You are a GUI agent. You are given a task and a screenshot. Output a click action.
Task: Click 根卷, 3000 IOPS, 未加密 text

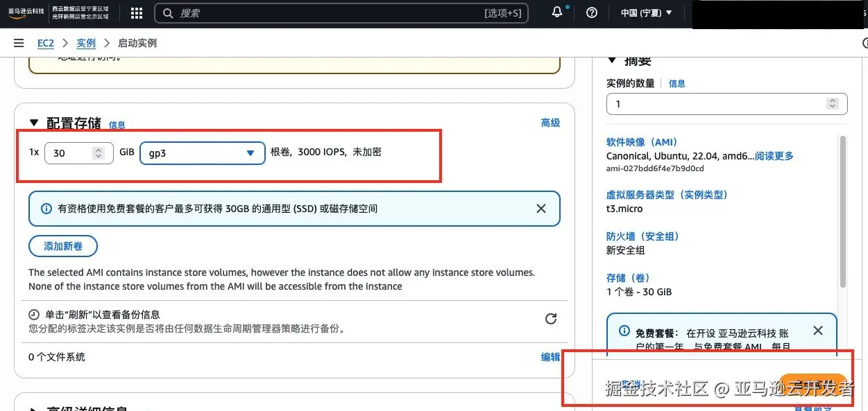326,152
